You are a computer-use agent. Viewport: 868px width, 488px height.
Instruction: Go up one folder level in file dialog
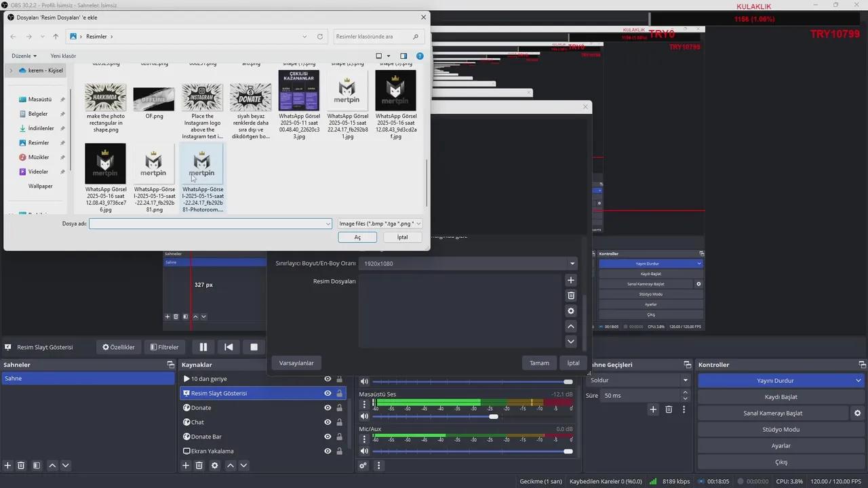pos(56,37)
